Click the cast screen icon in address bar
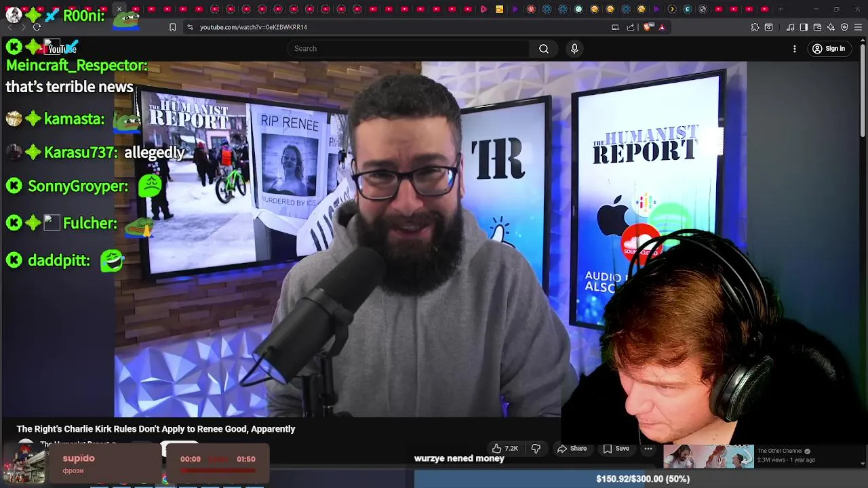This screenshot has height=488, width=868. [615, 27]
